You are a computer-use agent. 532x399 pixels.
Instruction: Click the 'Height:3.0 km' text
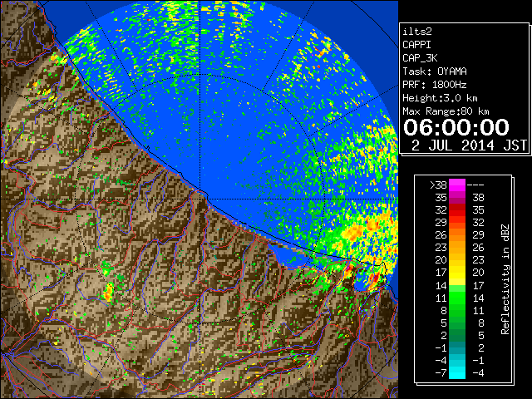pyautogui.click(x=440, y=98)
